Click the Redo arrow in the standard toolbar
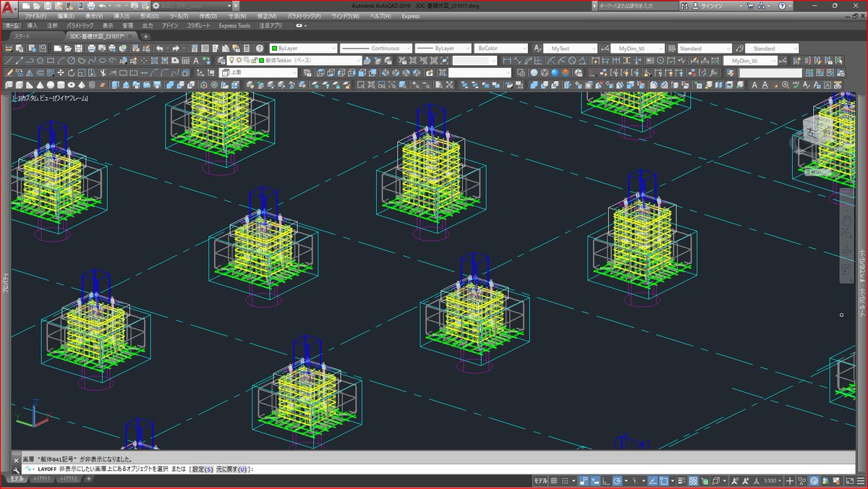 (x=176, y=48)
